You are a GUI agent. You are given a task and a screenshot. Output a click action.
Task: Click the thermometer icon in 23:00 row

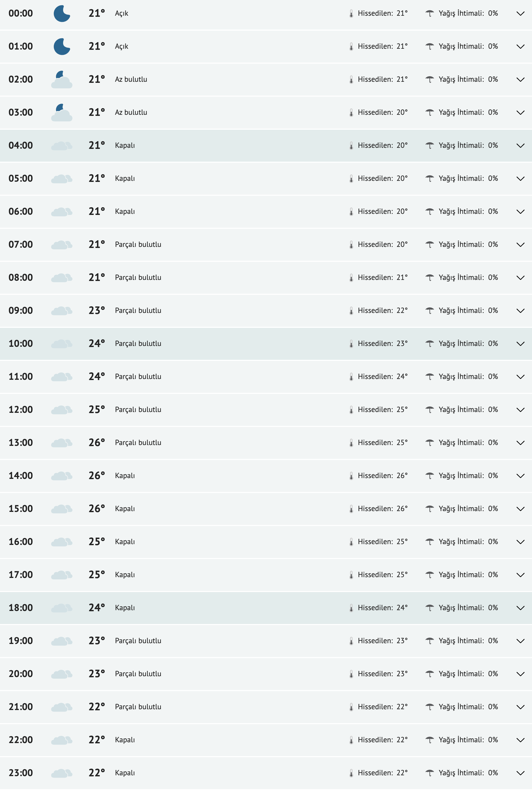pos(351,773)
